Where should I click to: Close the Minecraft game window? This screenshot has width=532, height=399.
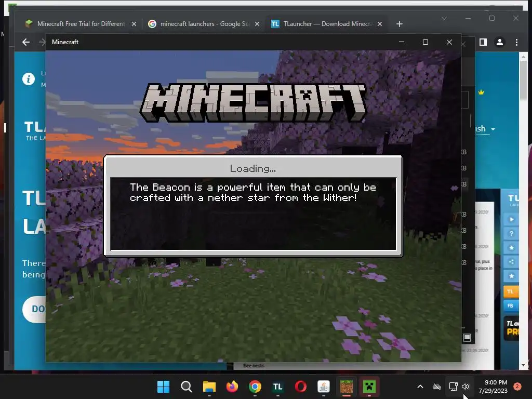449,42
